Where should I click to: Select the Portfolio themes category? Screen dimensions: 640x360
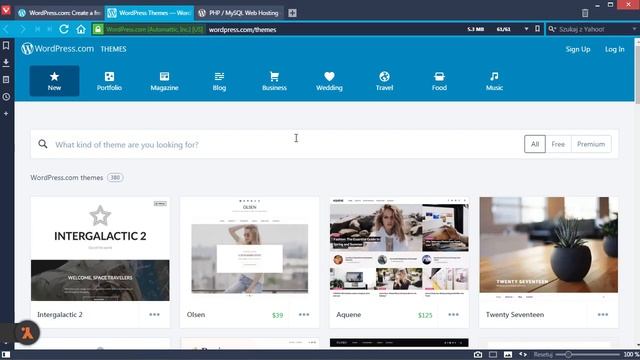(109, 81)
